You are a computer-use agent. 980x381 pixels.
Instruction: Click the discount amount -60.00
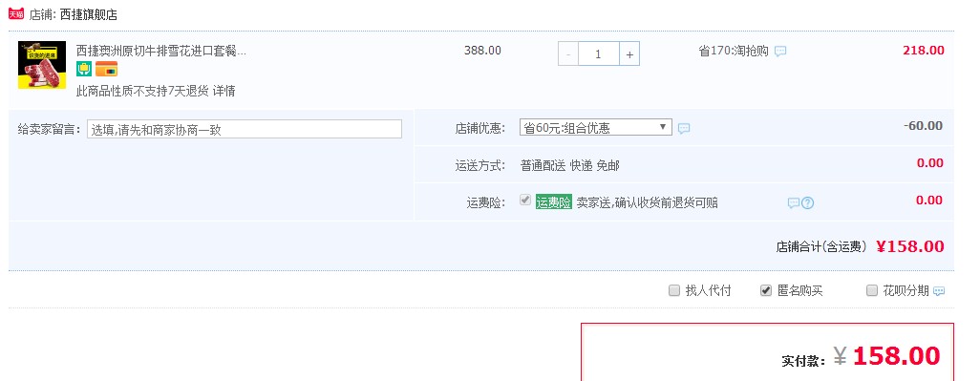(923, 126)
